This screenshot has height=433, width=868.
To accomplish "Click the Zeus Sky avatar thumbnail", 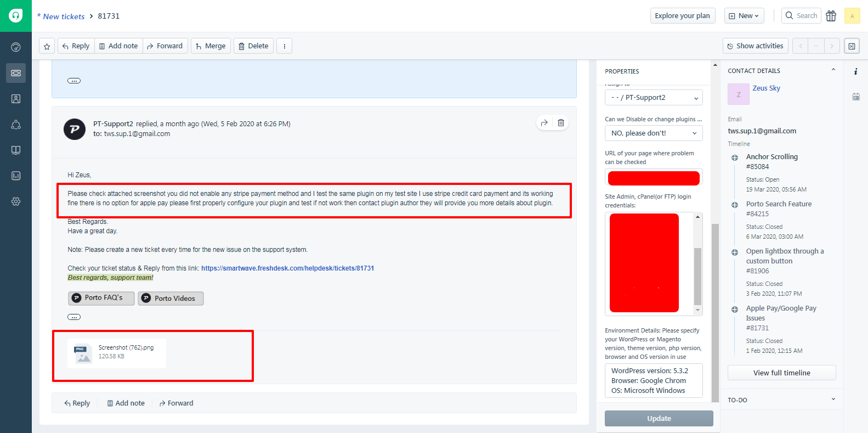I will [x=738, y=94].
